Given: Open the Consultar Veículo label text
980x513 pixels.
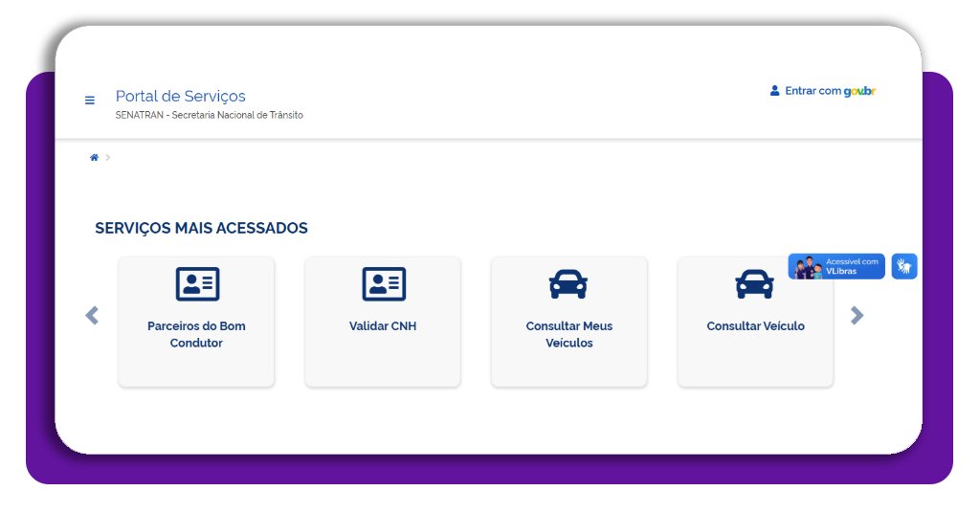Looking at the screenshot, I should (x=755, y=326).
